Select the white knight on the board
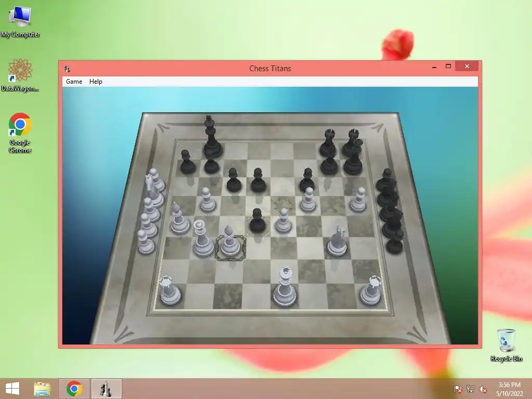The image size is (532, 399). (337, 241)
